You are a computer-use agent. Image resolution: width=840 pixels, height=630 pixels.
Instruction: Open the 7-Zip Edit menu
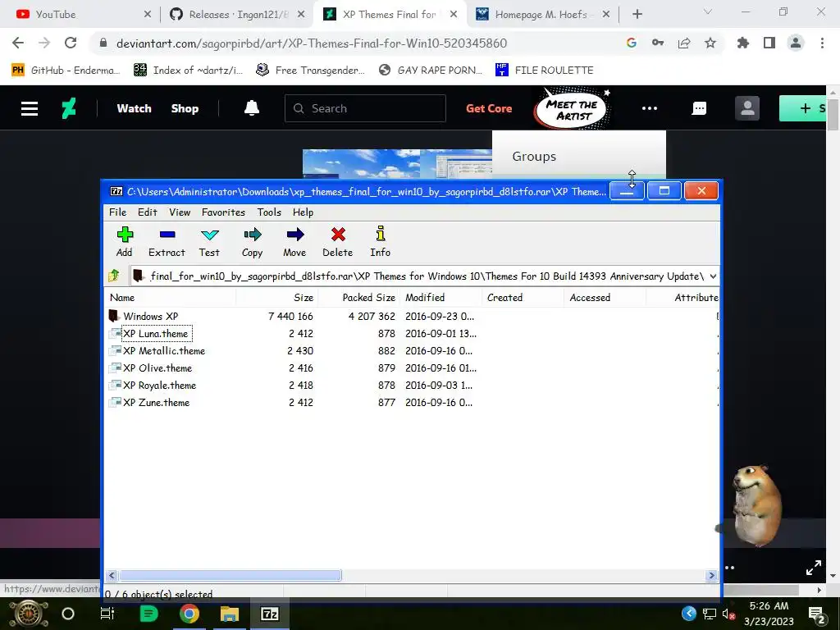point(148,212)
